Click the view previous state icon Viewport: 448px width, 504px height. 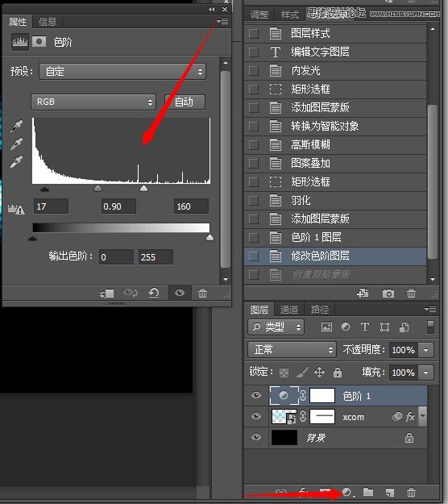point(131,293)
